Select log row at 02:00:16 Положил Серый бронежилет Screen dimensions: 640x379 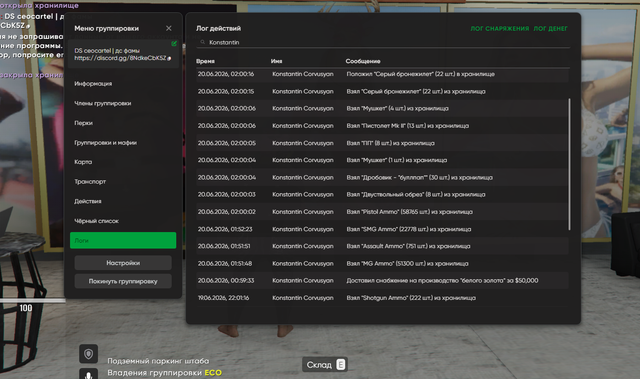(x=382, y=74)
